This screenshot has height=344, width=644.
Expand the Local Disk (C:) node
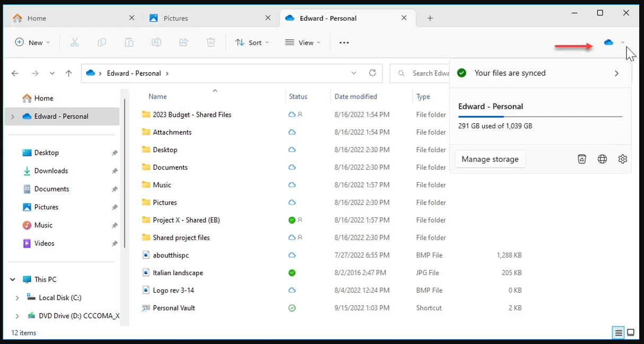(17, 298)
